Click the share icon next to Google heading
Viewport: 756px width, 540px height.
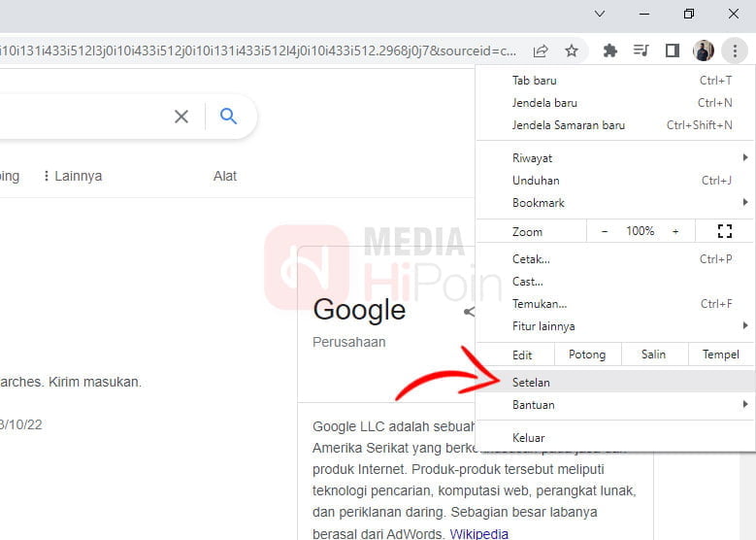(469, 312)
